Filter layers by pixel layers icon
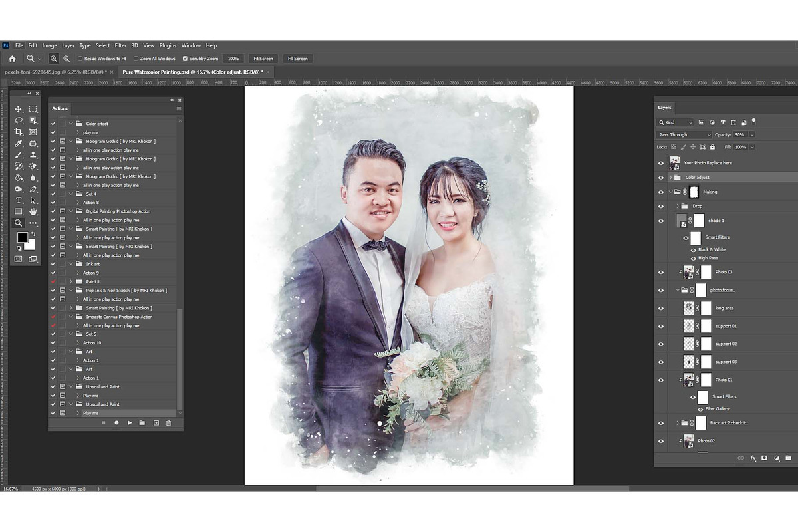The height and width of the screenshot is (532, 798). (x=702, y=122)
